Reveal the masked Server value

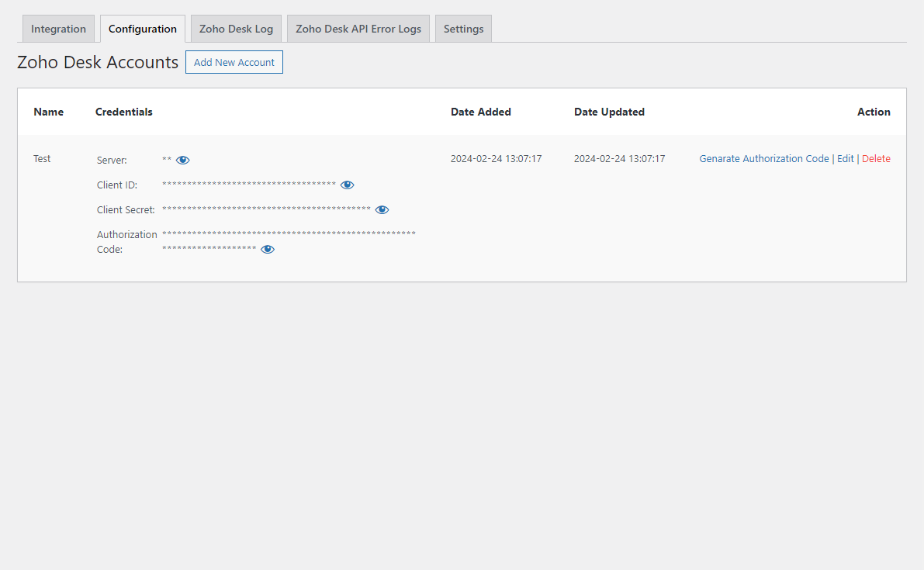pos(182,161)
